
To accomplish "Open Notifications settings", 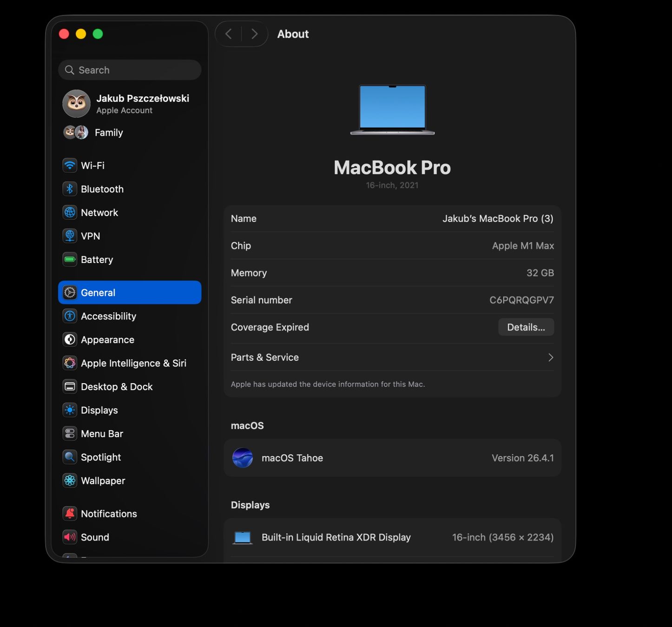I will pos(130,514).
